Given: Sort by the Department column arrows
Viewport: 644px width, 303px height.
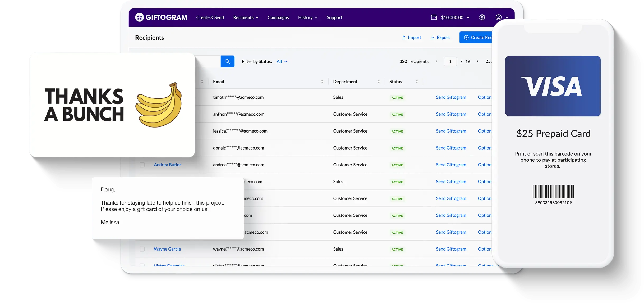Looking at the screenshot, I should click(378, 82).
